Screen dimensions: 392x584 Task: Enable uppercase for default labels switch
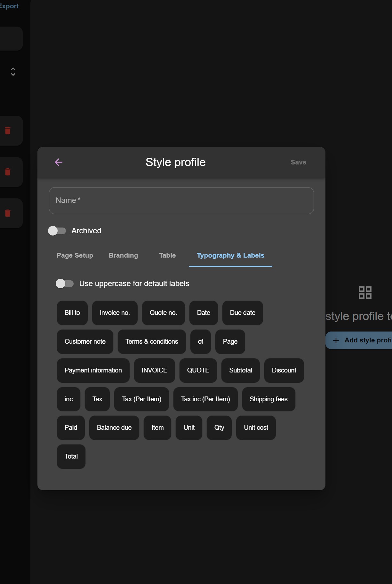coord(65,284)
